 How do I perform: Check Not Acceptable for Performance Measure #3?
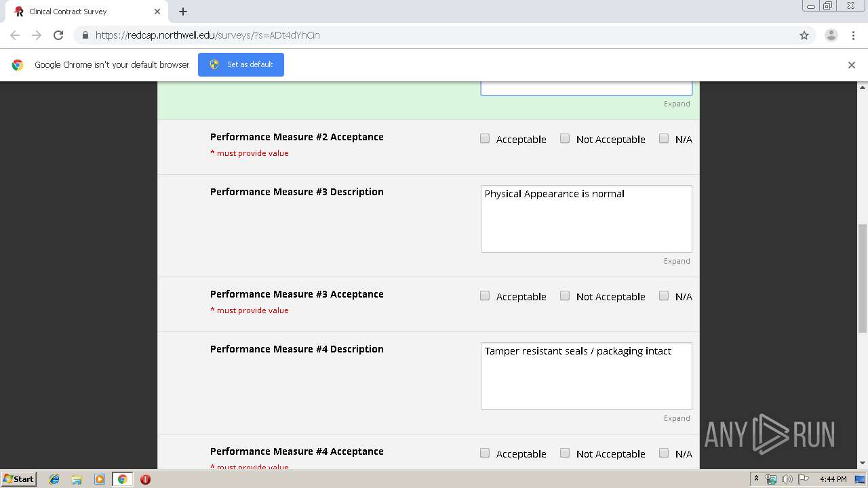(565, 296)
